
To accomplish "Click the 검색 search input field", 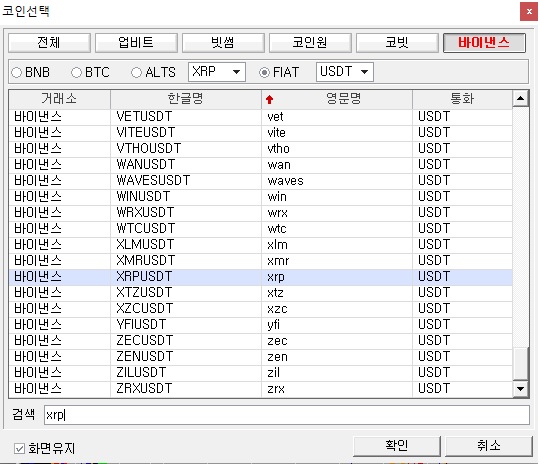I will (287, 415).
